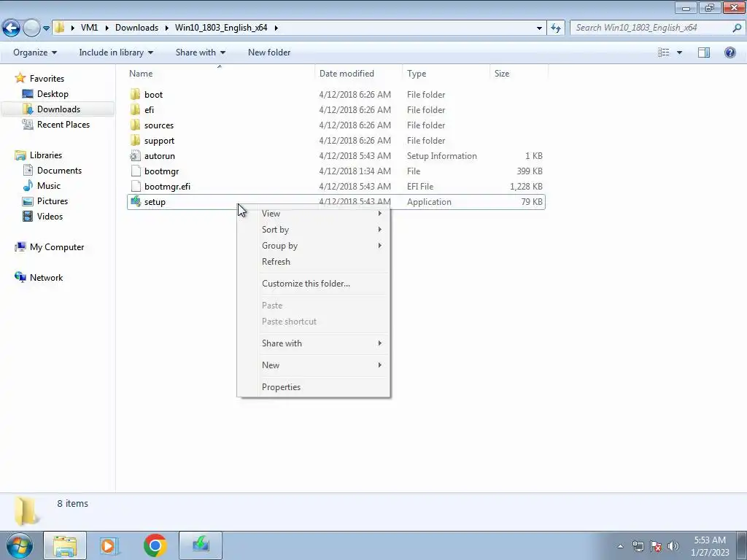Select Favorites in the navigation pane
Viewport: 747px width, 560px height.
pyautogui.click(x=47, y=79)
